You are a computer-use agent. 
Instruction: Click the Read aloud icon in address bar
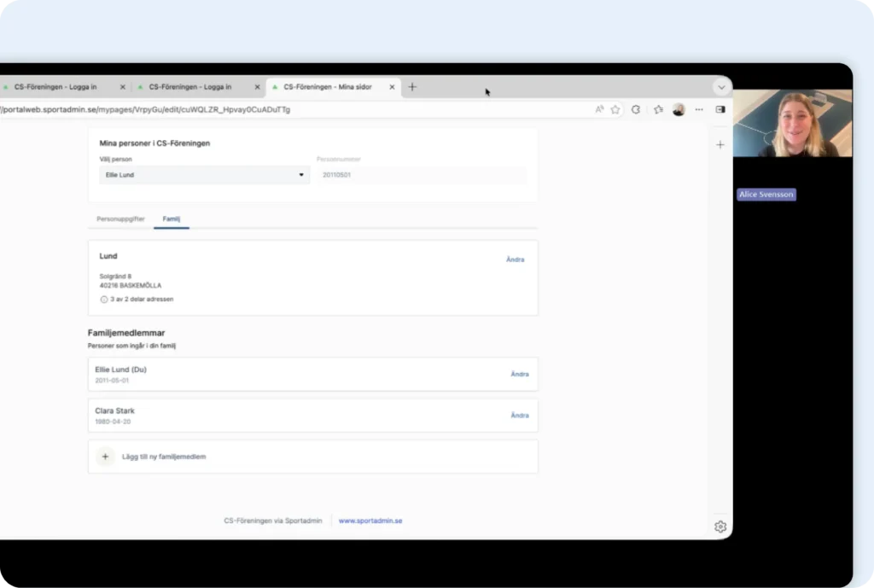[x=599, y=109]
